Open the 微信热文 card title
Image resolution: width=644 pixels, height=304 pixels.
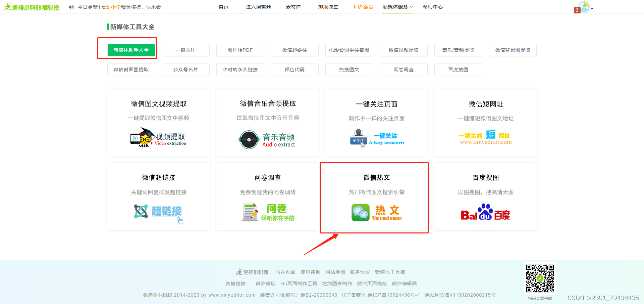[377, 177]
